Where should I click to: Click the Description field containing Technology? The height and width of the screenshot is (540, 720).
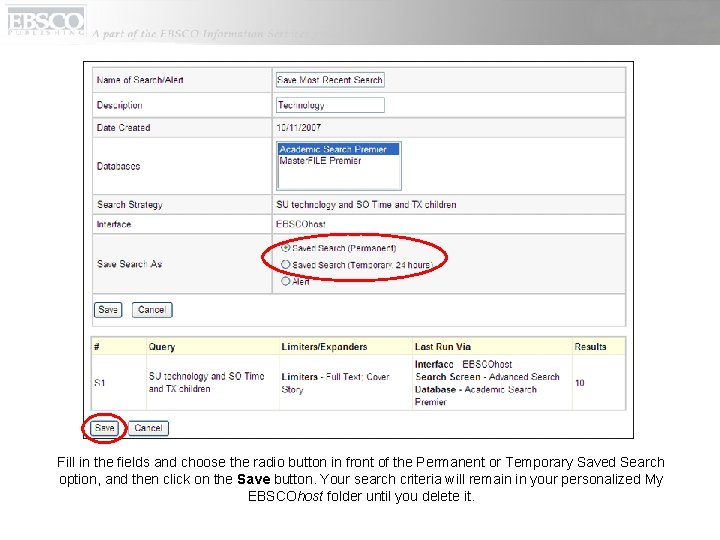(x=330, y=105)
